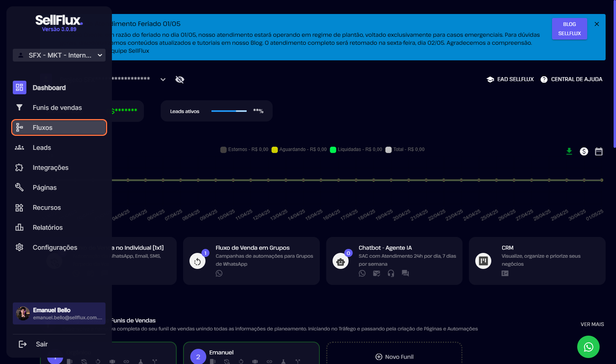Navigate to Páginas
The image size is (616, 364).
click(59, 187)
